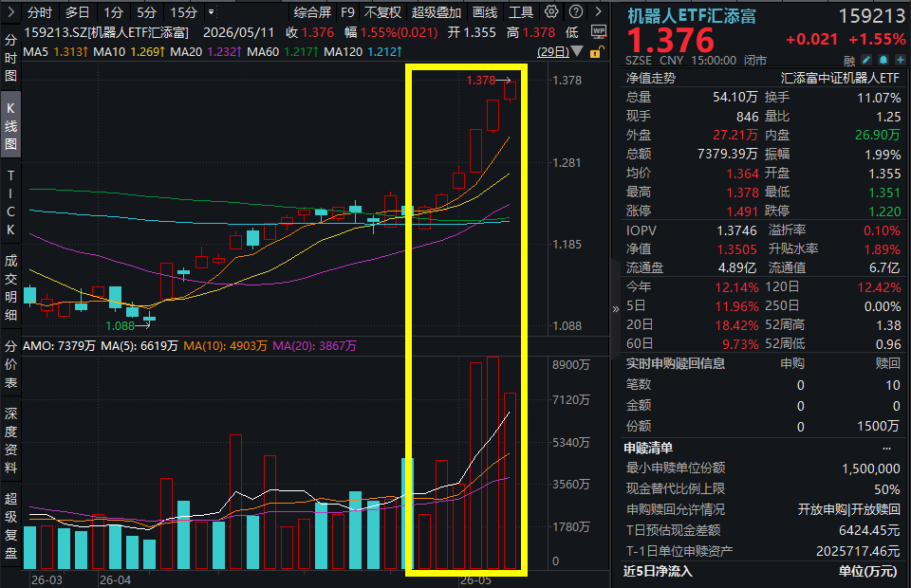This screenshot has width=911, height=588.
Task: Toggle the 不复权 adjustment mode
Action: tap(382, 12)
